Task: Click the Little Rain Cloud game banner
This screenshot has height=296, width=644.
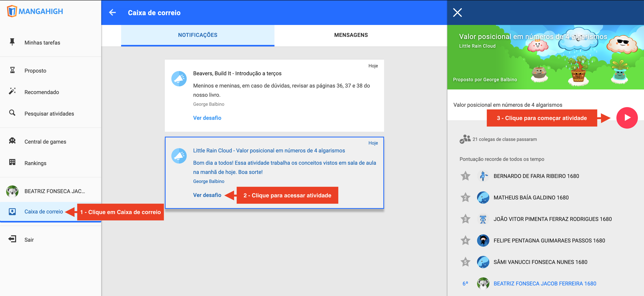Action: 545,57
